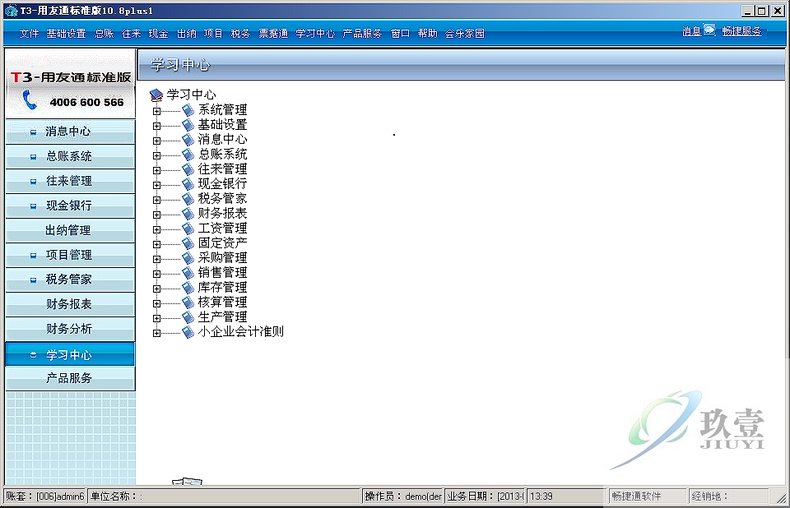
Task: Expand the 系统管理 tree node
Action: pos(157,111)
